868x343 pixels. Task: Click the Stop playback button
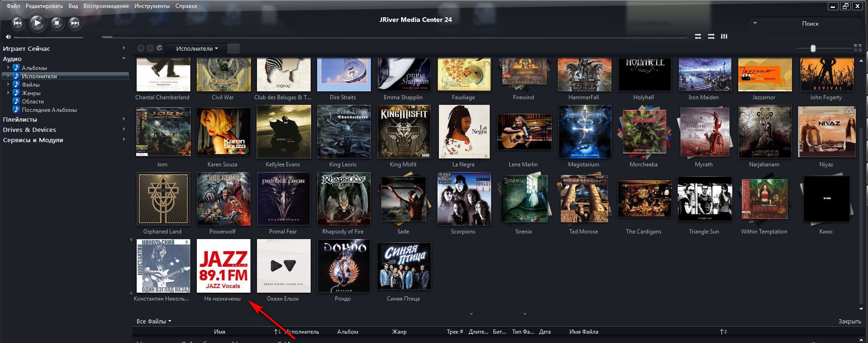pyautogui.click(x=57, y=23)
